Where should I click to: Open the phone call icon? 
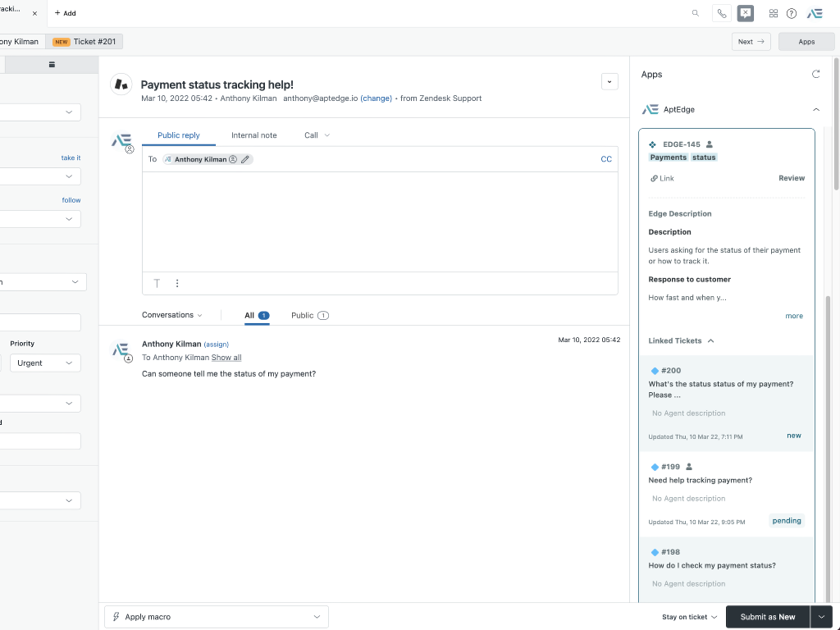coord(721,13)
